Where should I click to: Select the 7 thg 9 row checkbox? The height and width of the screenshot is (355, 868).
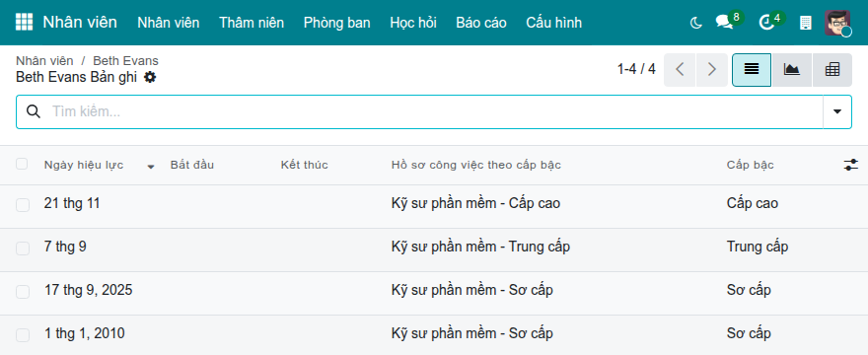22,248
